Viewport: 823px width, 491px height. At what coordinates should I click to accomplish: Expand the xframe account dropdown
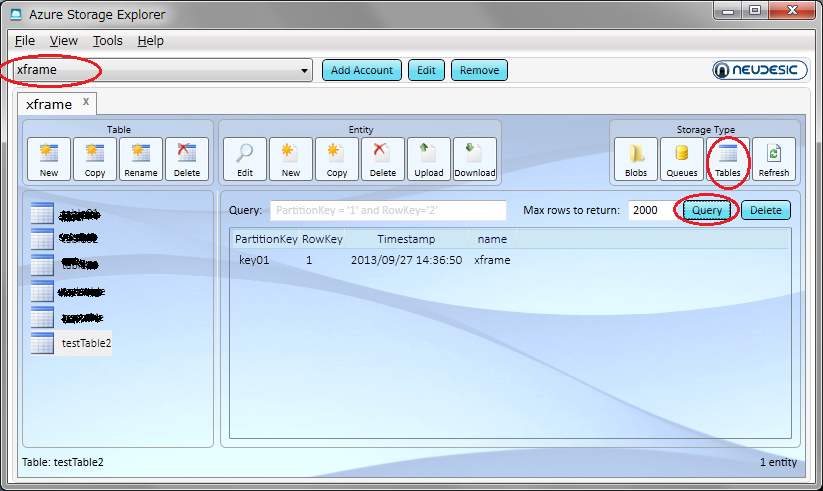[x=305, y=70]
